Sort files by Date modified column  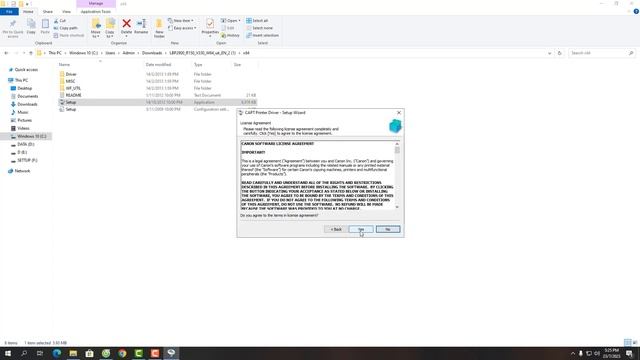pyautogui.click(x=158, y=64)
